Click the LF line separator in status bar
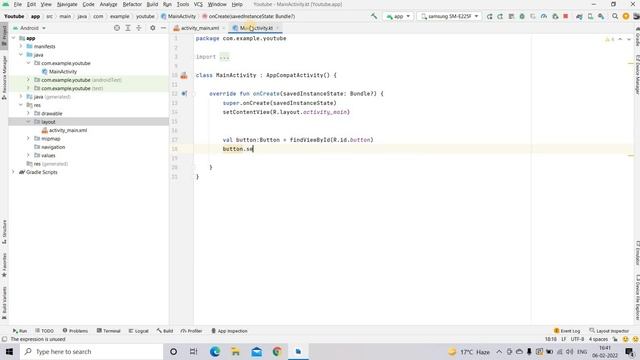Screen dimensions: 640x360 [563, 339]
